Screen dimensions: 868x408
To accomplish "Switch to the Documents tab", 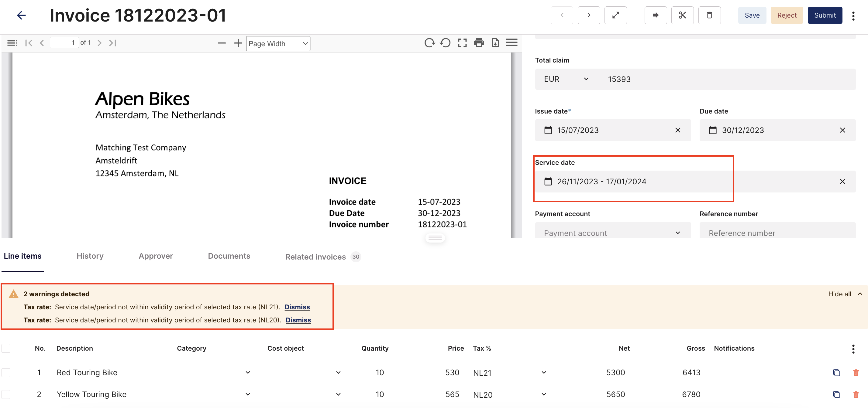I will coord(229,256).
